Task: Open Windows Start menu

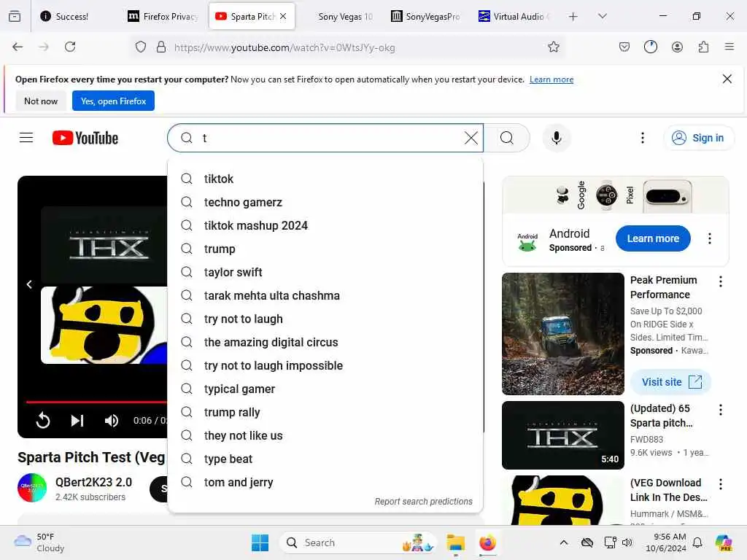Action: [x=260, y=542]
